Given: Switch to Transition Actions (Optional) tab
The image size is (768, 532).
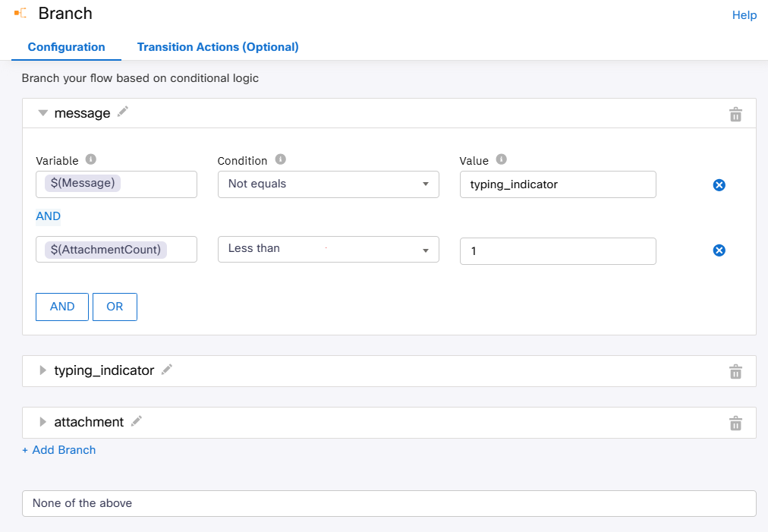Looking at the screenshot, I should click(x=218, y=47).
